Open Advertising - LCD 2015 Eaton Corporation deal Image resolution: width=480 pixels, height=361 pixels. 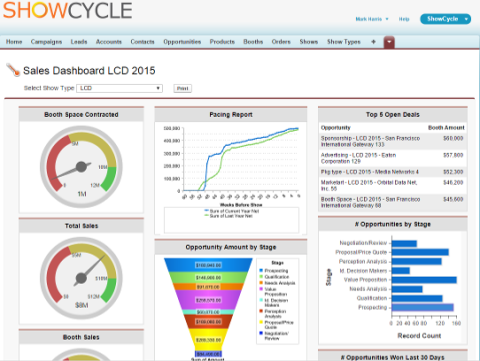(358, 158)
